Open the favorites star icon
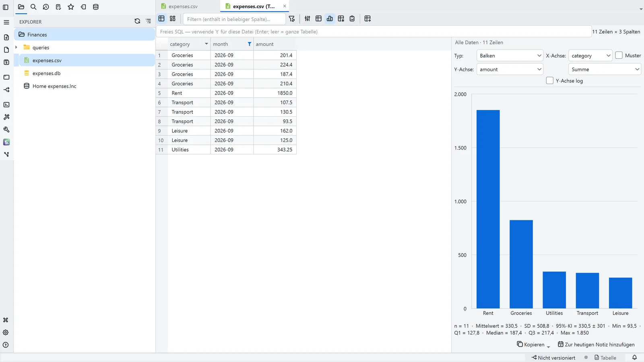Viewport: 644px width, 362px height. tap(71, 7)
